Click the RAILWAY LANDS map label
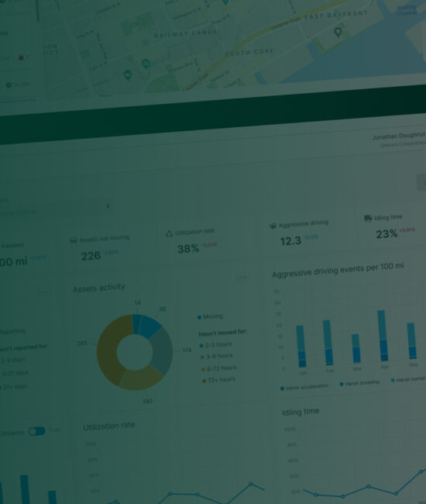 (x=186, y=33)
